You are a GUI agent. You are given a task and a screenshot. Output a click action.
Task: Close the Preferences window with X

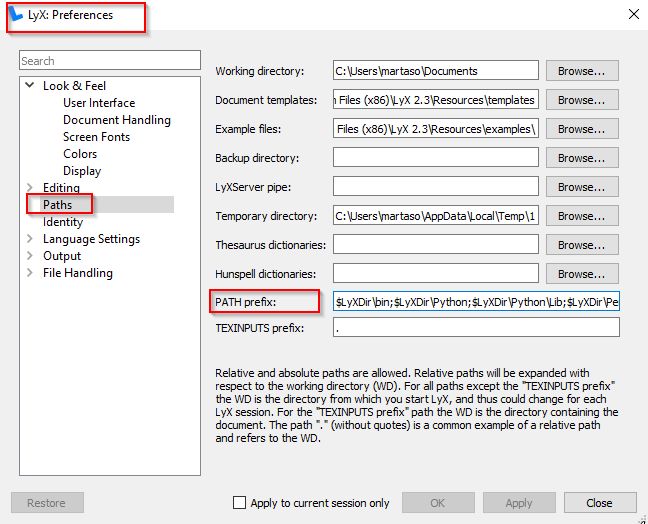pyautogui.click(x=634, y=14)
